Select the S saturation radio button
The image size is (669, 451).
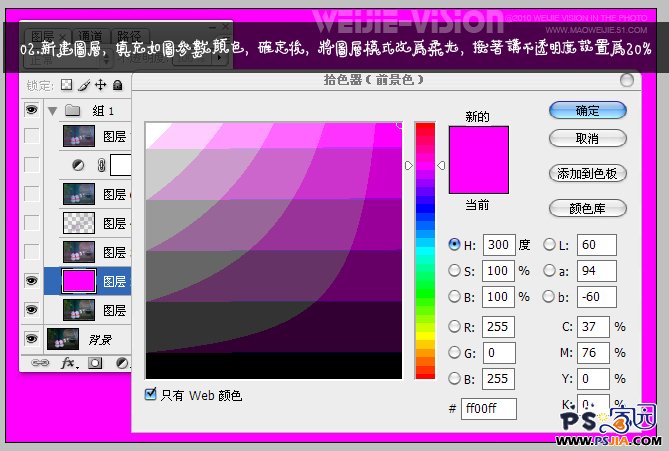coord(454,270)
